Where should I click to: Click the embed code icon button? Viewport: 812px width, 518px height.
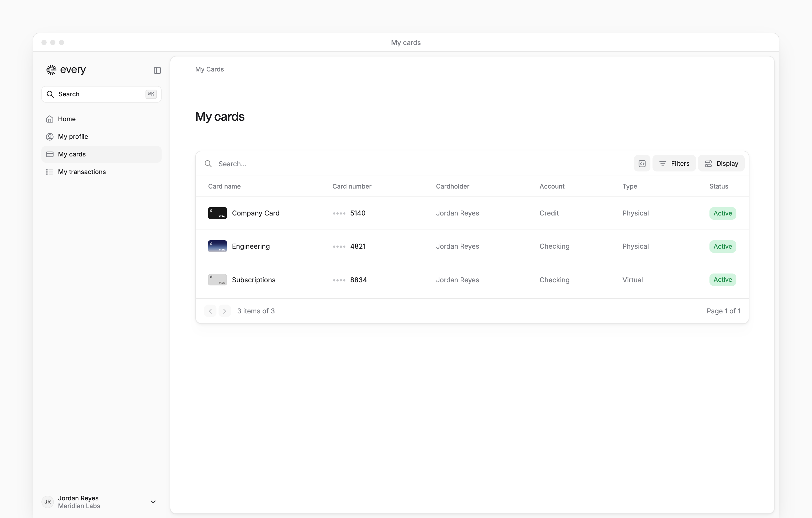click(642, 164)
